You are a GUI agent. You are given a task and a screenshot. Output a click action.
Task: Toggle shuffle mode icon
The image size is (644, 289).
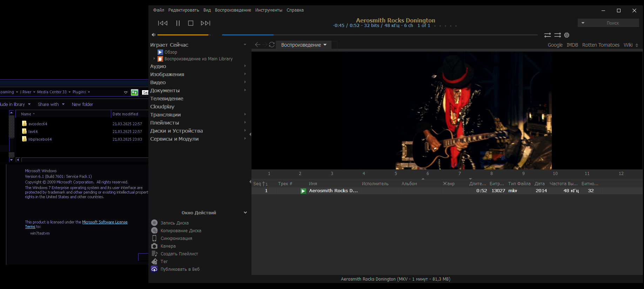click(x=557, y=35)
